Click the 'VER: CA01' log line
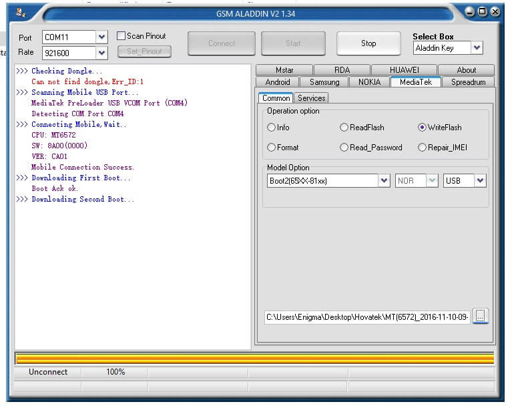 tap(49, 156)
